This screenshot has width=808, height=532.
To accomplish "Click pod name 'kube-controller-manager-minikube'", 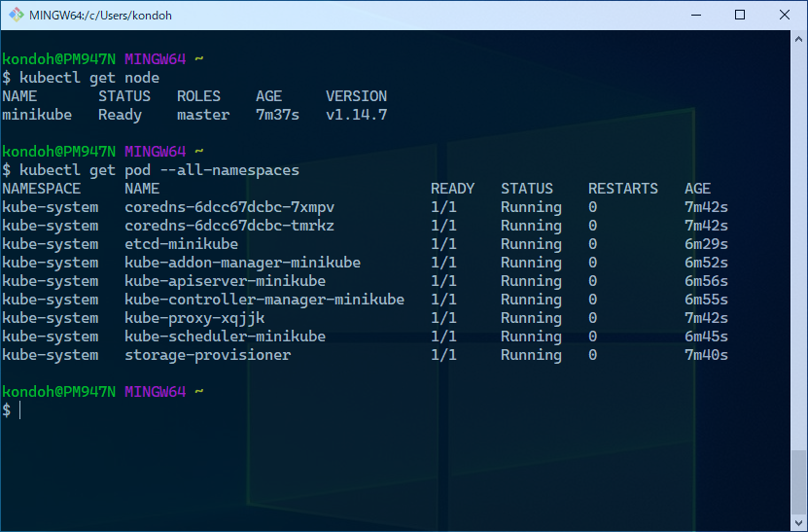I will coord(264,300).
